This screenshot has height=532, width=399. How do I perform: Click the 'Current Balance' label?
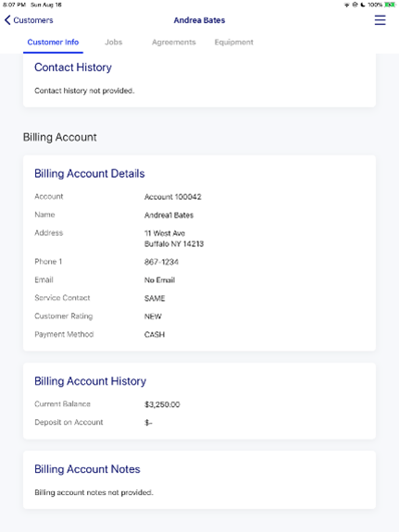[x=62, y=403]
